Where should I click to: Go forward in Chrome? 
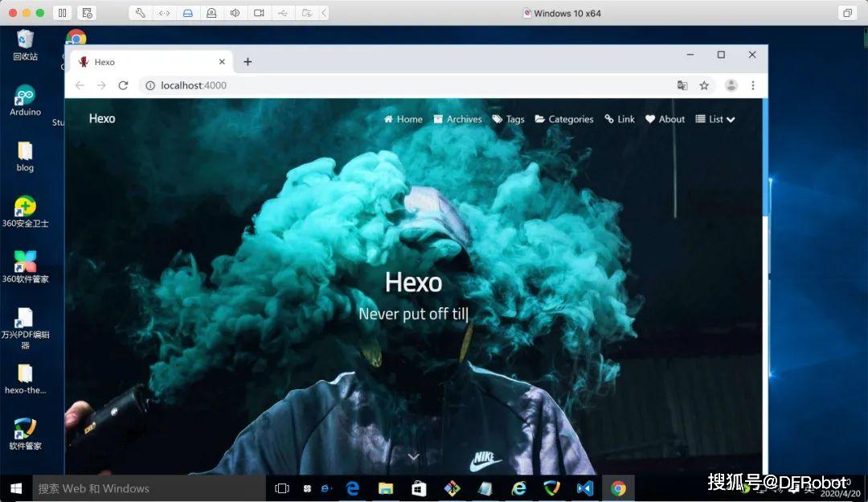coord(101,85)
